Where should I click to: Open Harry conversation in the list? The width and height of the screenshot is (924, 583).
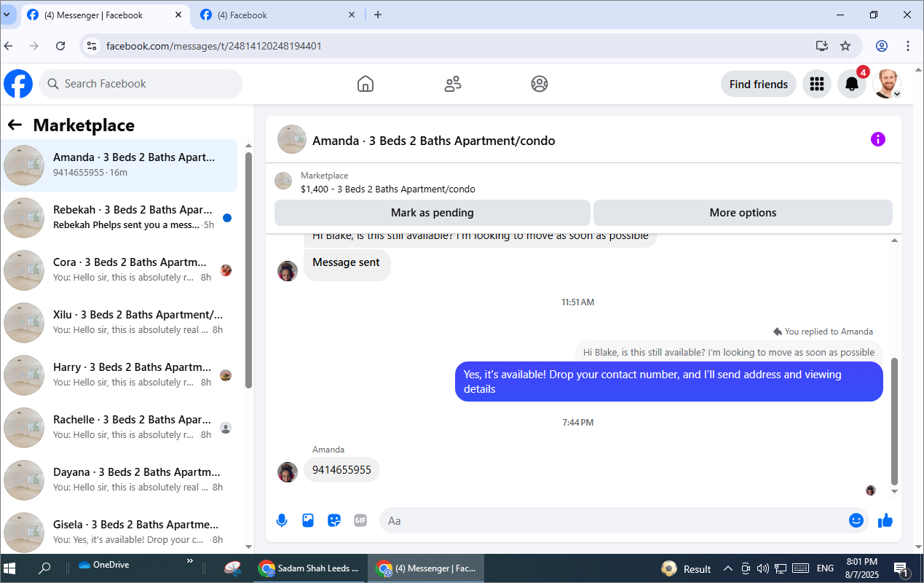[x=119, y=375]
